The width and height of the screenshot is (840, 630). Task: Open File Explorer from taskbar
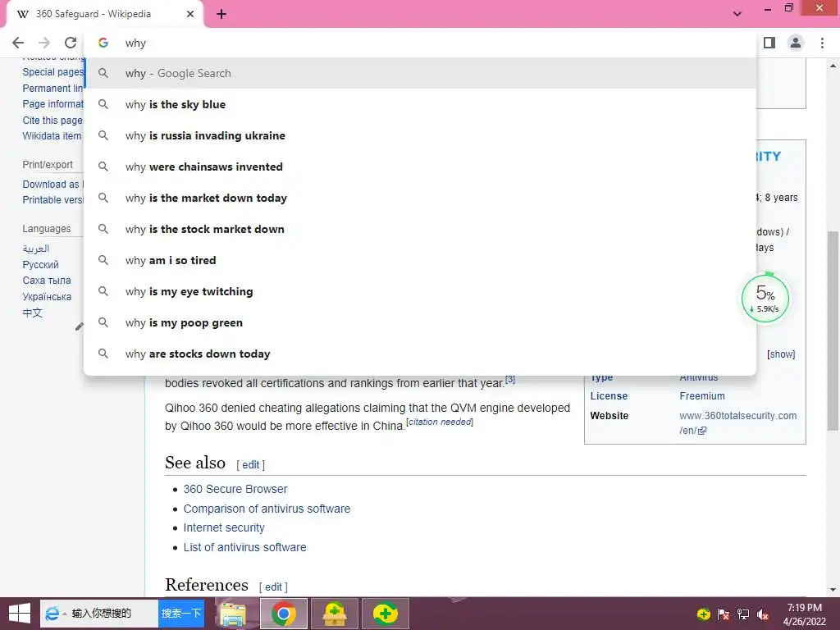(234, 614)
